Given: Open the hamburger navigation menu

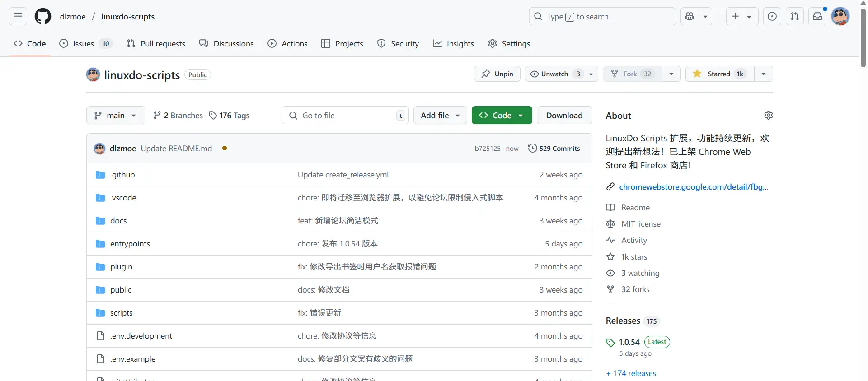Looking at the screenshot, I should click(x=18, y=17).
